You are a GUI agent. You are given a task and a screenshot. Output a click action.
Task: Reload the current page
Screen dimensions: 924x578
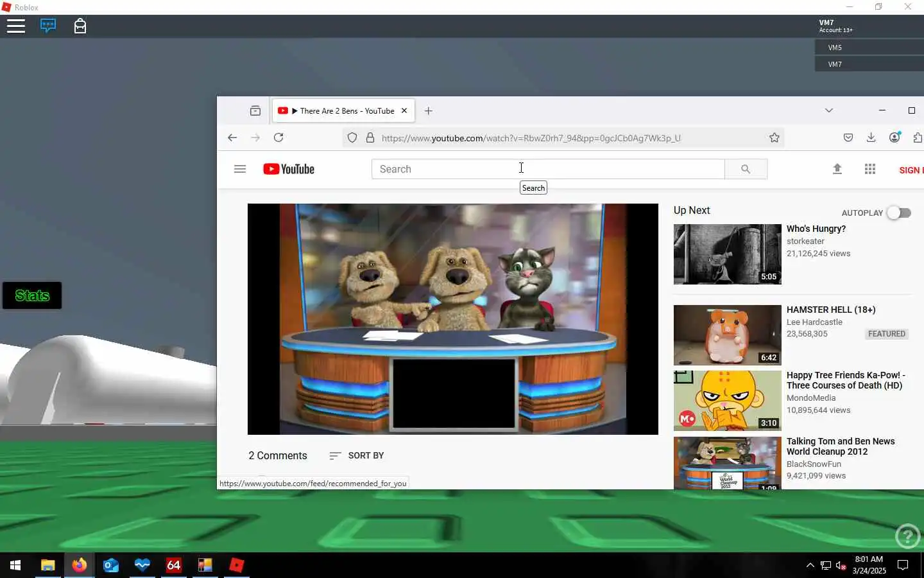click(278, 137)
